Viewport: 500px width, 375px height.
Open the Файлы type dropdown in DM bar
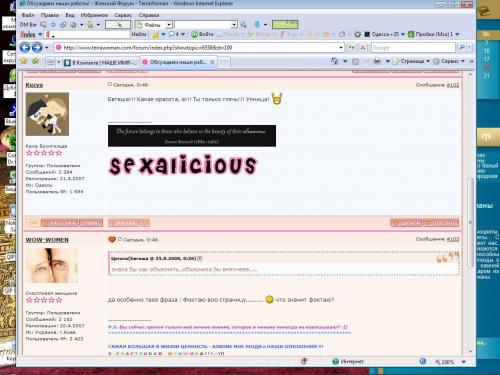169,25
